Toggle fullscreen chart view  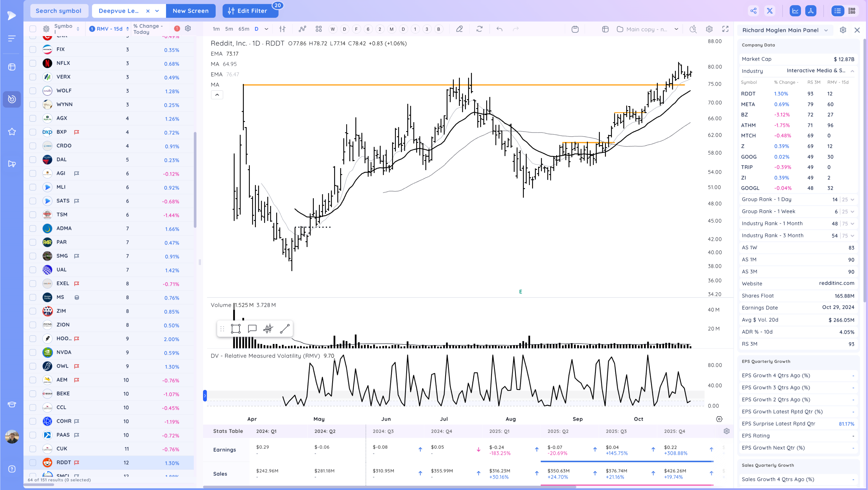tap(725, 29)
